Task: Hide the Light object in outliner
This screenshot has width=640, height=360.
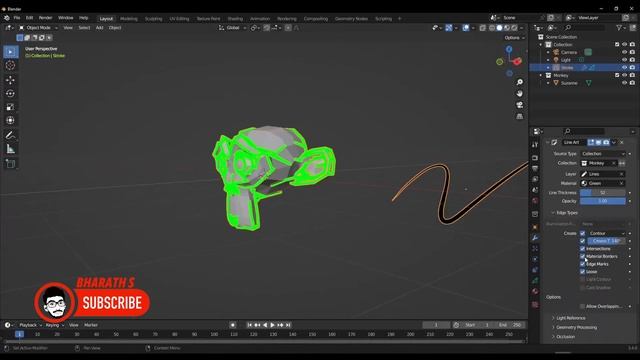Action: [624, 60]
